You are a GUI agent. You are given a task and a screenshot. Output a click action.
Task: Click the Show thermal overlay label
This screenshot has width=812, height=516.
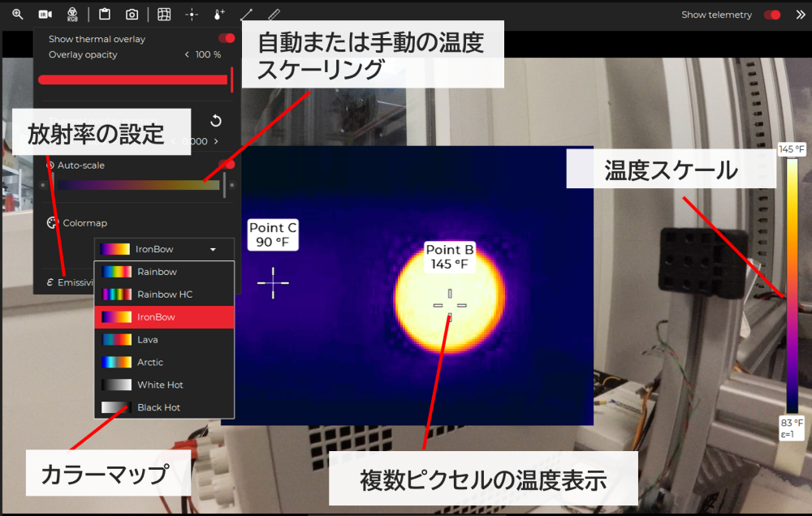pos(97,39)
